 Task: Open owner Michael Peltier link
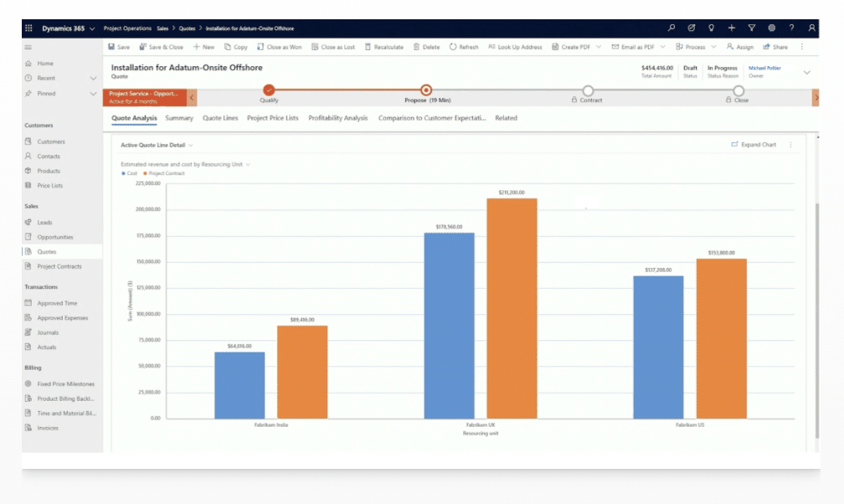point(764,68)
